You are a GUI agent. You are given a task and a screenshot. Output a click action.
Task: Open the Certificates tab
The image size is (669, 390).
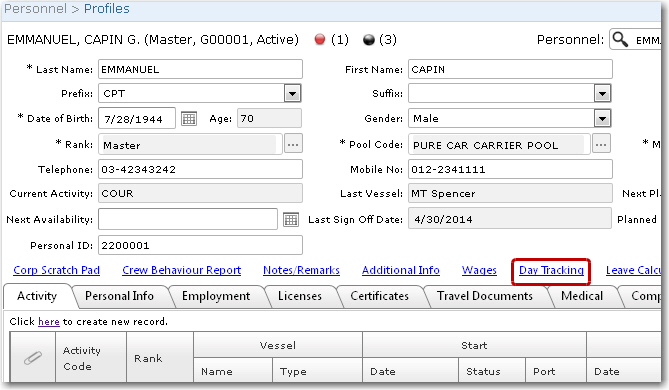tap(379, 296)
